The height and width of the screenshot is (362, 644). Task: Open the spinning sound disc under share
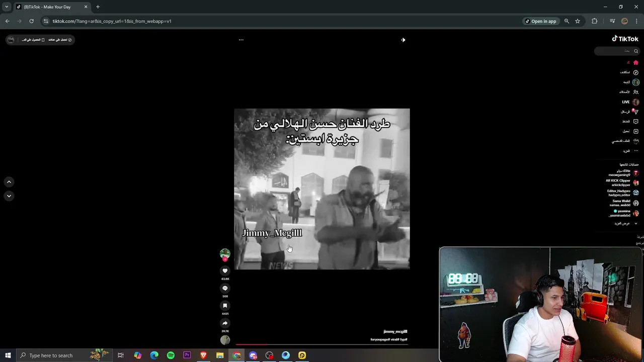pos(225,340)
